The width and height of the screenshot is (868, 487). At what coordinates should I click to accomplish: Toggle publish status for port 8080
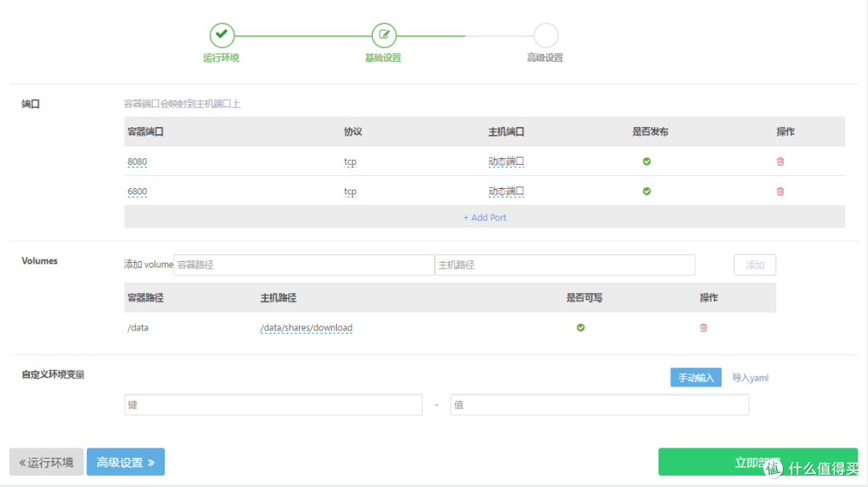point(646,162)
